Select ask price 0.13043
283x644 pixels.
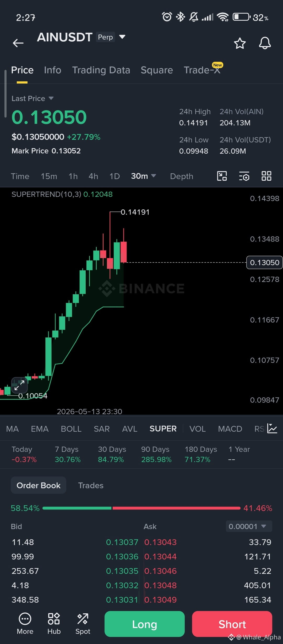tap(160, 542)
